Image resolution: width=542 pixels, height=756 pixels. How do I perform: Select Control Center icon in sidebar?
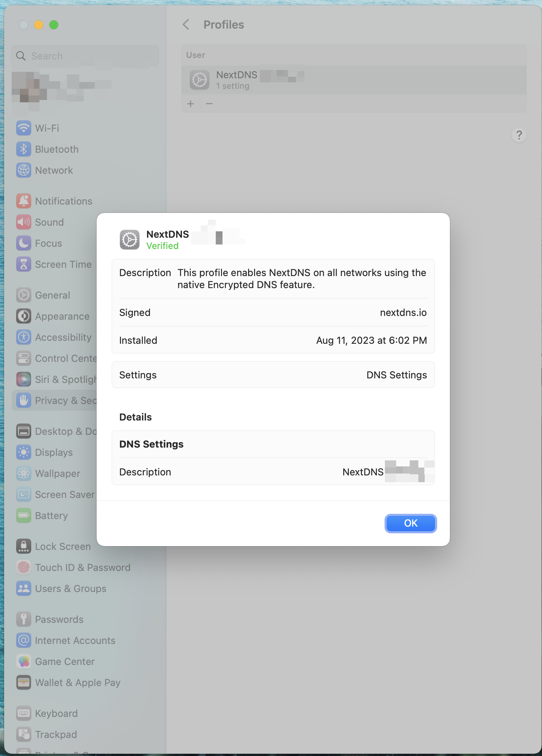(24, 358)
